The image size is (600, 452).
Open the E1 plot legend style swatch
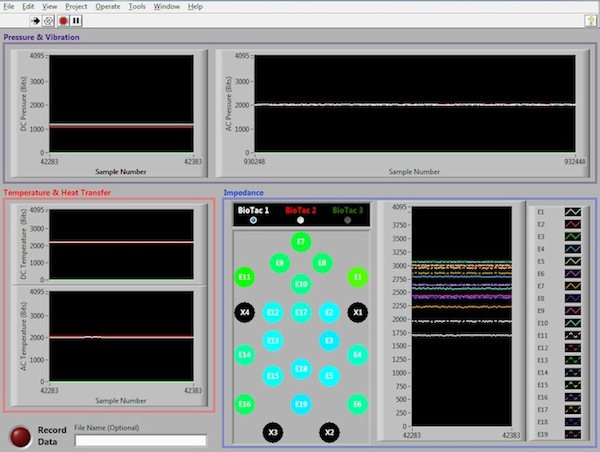[x=573, y=212]
